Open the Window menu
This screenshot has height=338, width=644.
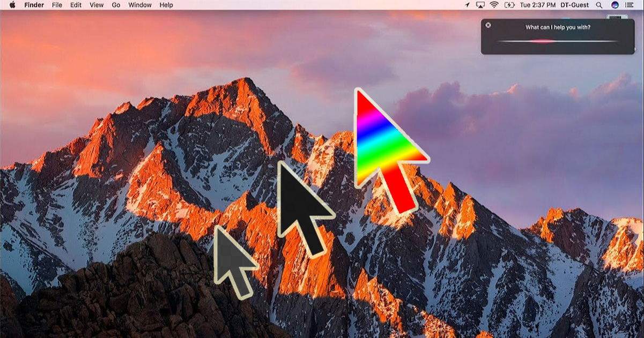coord(139,5)
